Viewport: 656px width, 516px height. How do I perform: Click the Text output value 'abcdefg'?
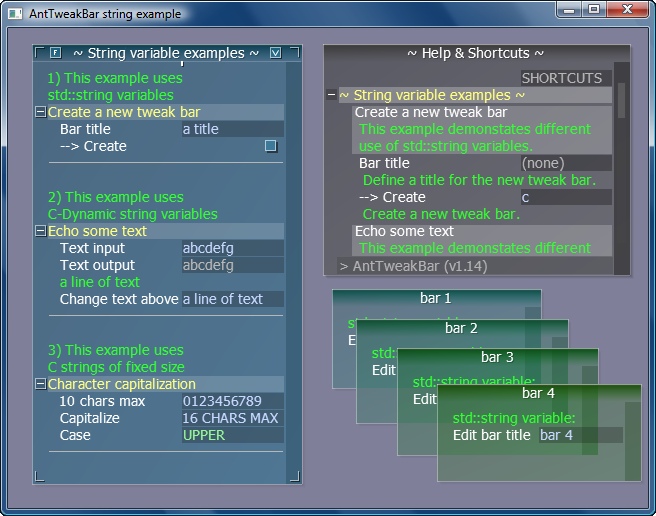pyautogui.click(x=233, y=265)
